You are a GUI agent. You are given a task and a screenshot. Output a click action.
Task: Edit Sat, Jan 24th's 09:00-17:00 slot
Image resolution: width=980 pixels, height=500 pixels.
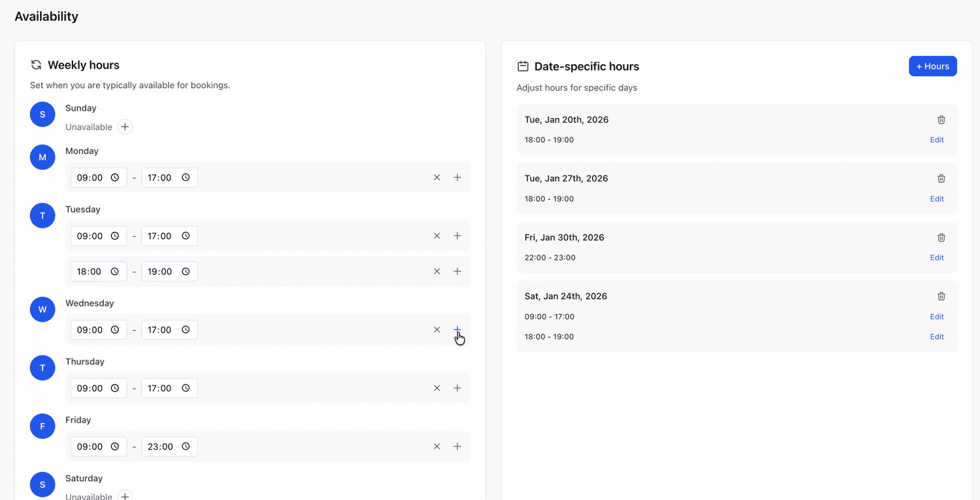pyautogui.click(x=936, y=317)
